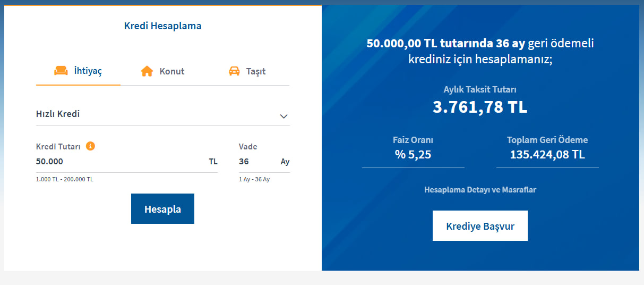Focus the Kredi Tutarı amount field

click(x=117, y=162)
